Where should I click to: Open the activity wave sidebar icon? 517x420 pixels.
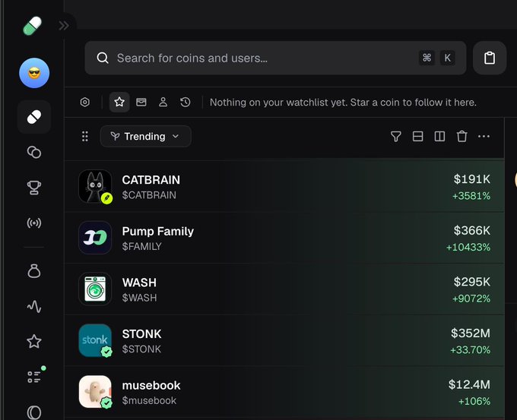point(34,306)
